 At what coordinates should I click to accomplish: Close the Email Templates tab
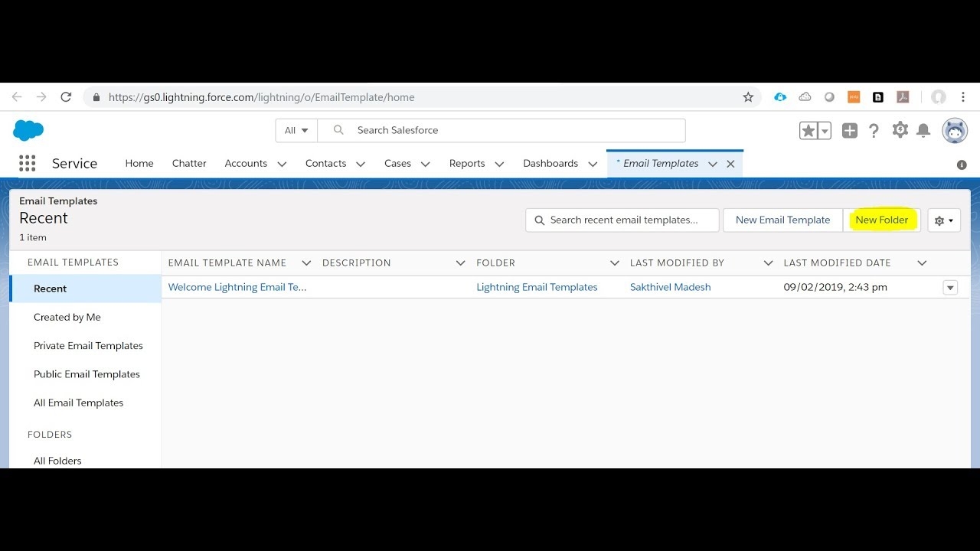[730, 164]
